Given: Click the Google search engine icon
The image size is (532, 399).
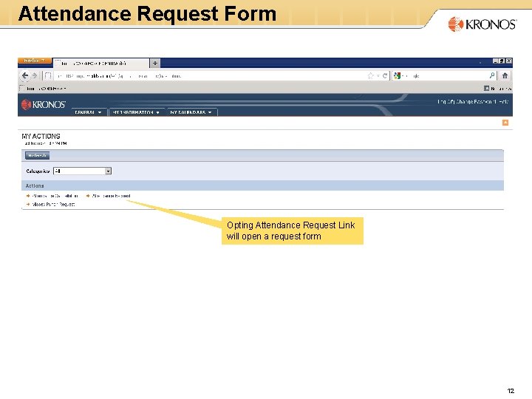Looking at the screenshot, I should coord(397,76).
